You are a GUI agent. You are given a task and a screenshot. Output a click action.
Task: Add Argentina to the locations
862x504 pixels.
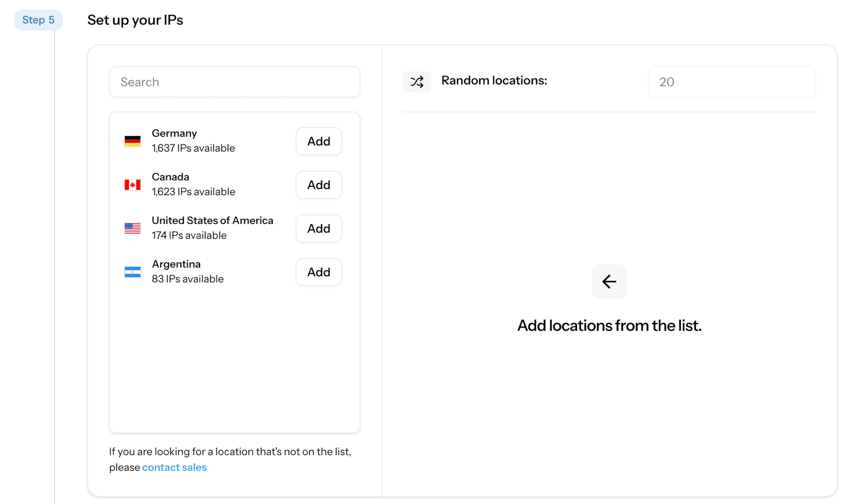pyautogui.click(x=319, y=272)
